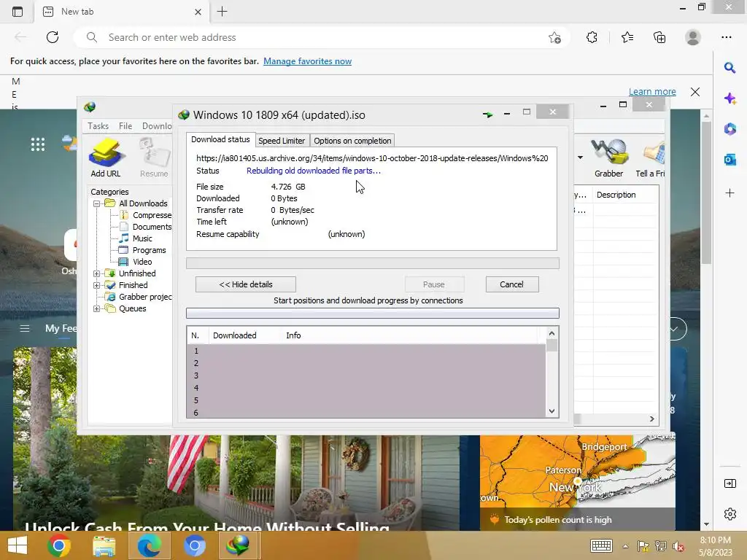This screenshot has height=560, width=747.
Task: Open Outlook from Edge sidebar
Action: (x=729, y=160)
